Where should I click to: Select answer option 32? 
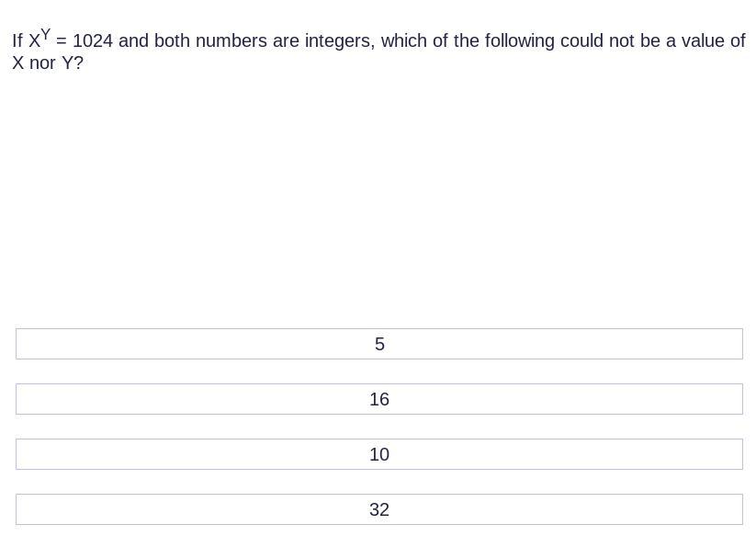[379, 508]
